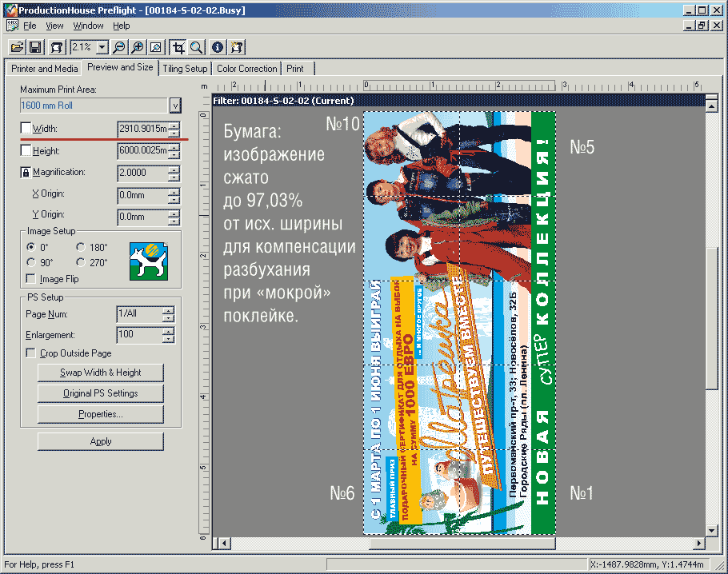Screen dimensions: 728x574
Task: Select the Crop tool in toolbar
Action: point(178,47)
